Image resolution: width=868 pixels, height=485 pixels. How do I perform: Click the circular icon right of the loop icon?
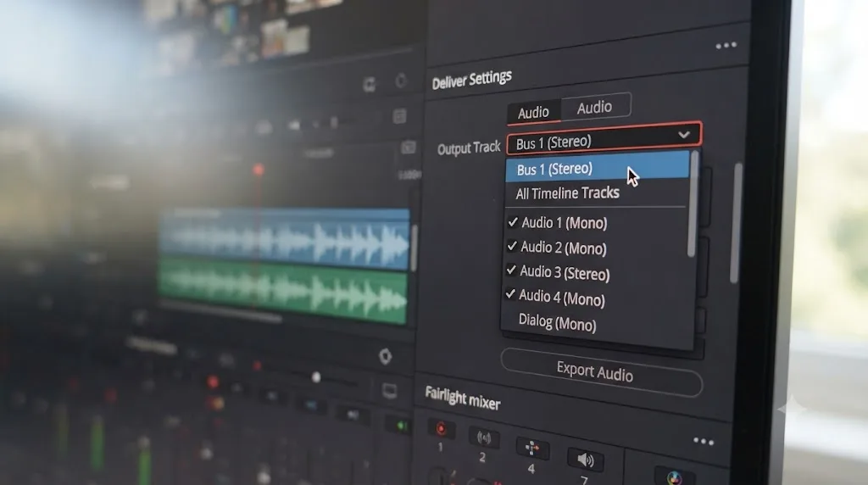click(401, 81)
